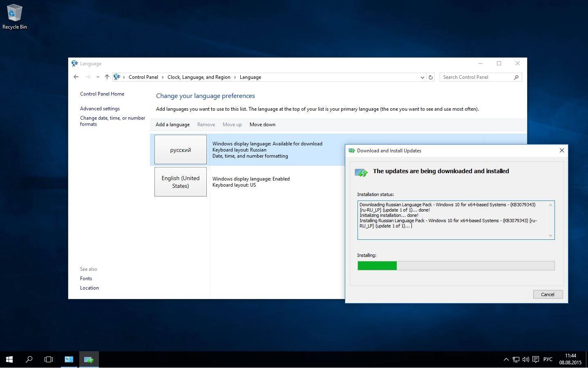Click inside the Installation status text box

(x=456, y=220)
